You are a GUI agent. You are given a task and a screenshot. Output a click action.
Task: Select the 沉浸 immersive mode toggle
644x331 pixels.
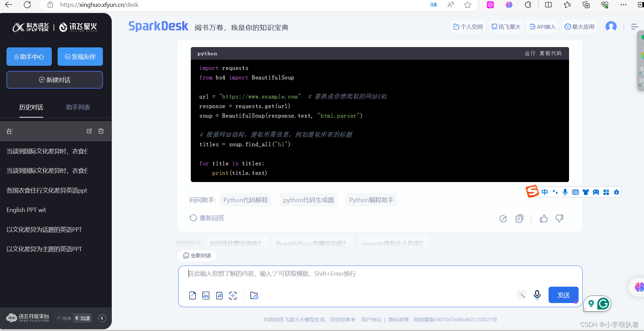83,318
